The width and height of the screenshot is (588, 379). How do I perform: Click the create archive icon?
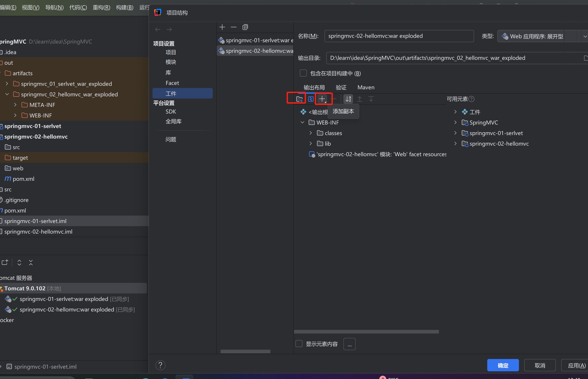tap(311, 99)
